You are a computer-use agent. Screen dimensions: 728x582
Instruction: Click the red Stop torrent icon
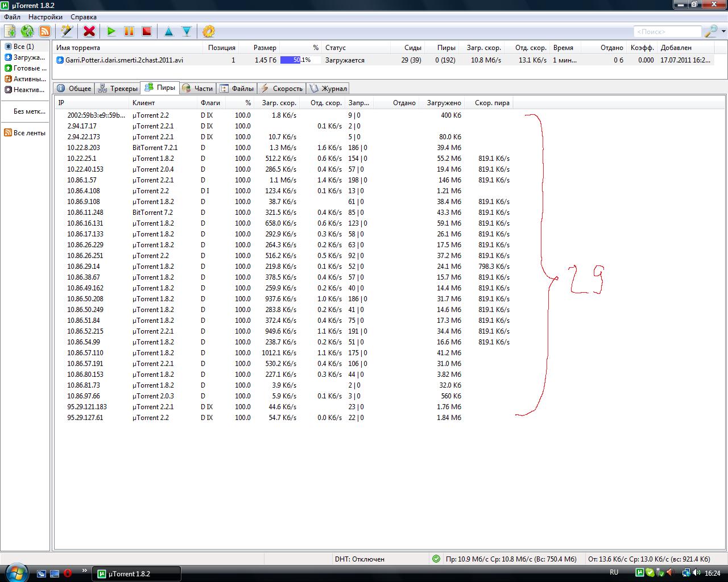coord(147,31)
